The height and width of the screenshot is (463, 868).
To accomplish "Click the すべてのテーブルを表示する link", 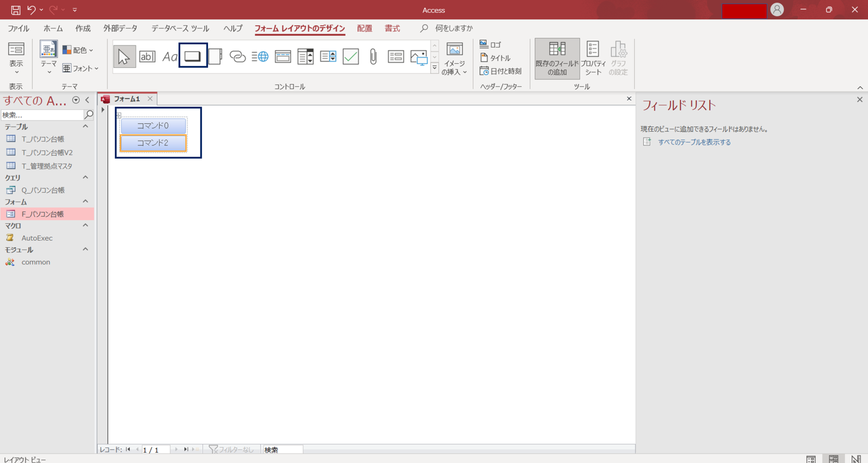I will [695, 142].
